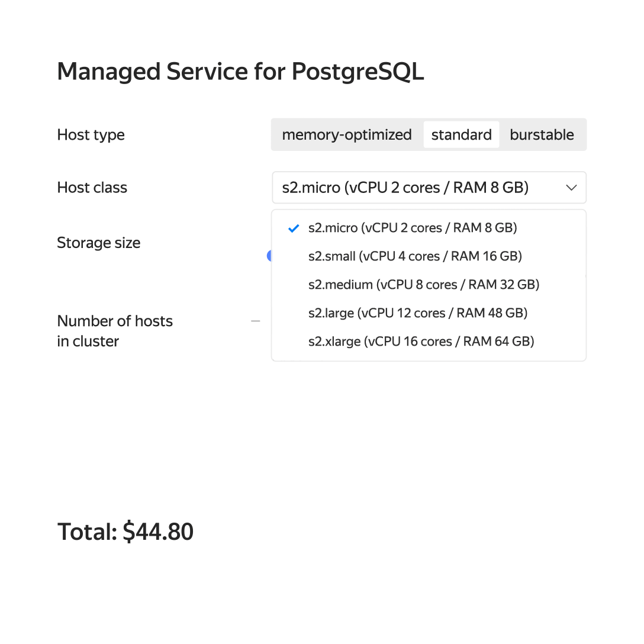644x644 pixels.
Task: Select the memory-optimized host type
Action: 347,135
